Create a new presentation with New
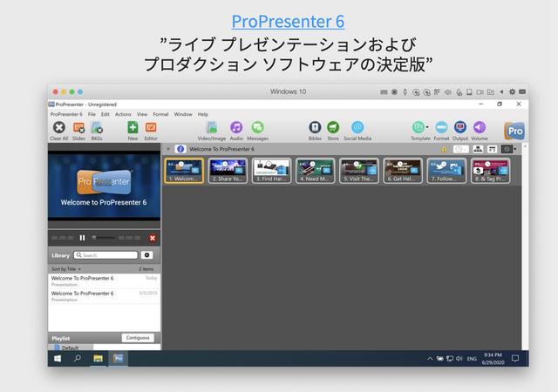The image size is (558, 392). click(133, 127)
